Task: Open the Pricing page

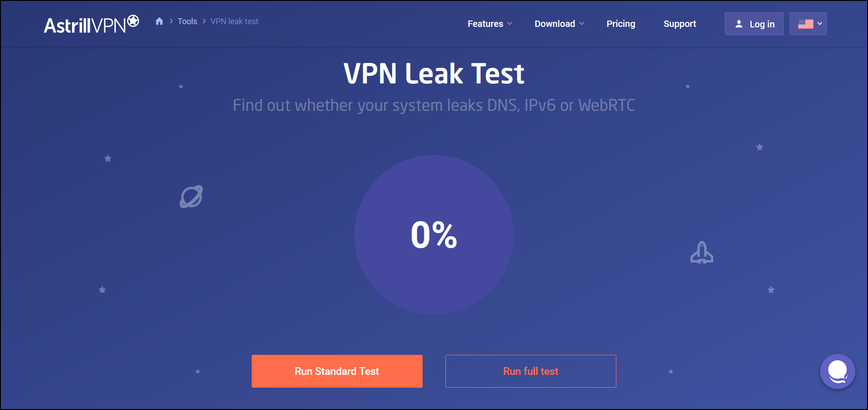Action: tap(620, 24)
